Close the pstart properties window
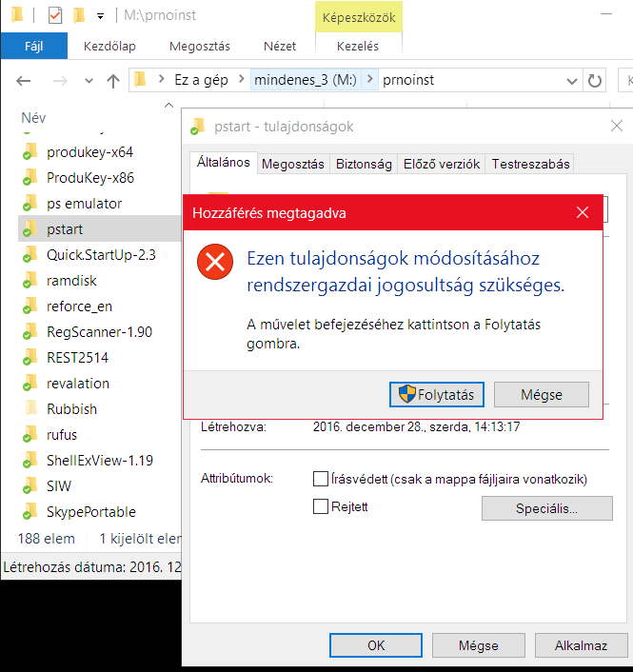Screen dimensions: 633x672 click(617, 126)
